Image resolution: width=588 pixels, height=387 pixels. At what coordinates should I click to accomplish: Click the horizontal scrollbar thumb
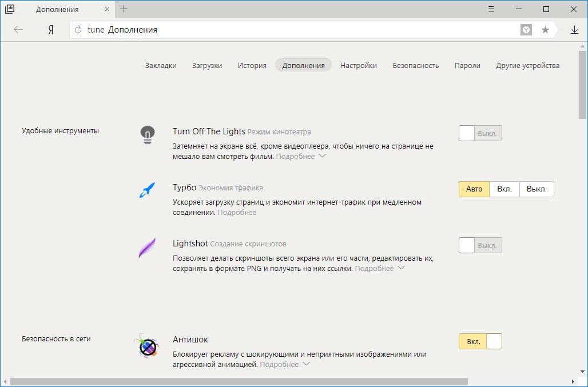click(x=239, y=381)
